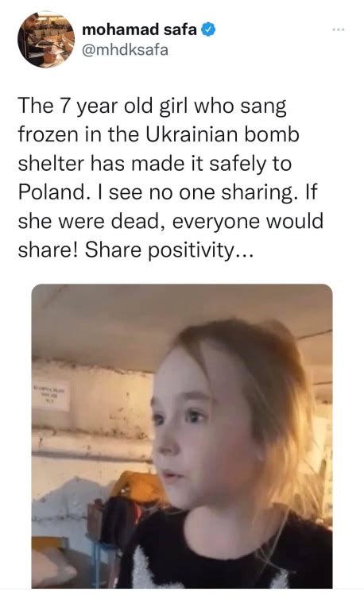Viewport: 364px width, 596px height.
Task: Click the line 'shelter has made it safely to'
Action: click(x=155, y=164)
